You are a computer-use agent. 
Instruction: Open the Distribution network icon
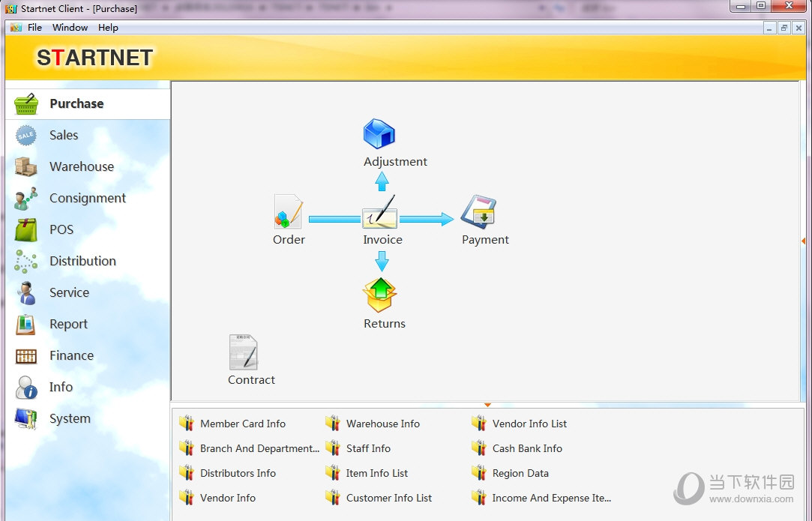point(26,262)
